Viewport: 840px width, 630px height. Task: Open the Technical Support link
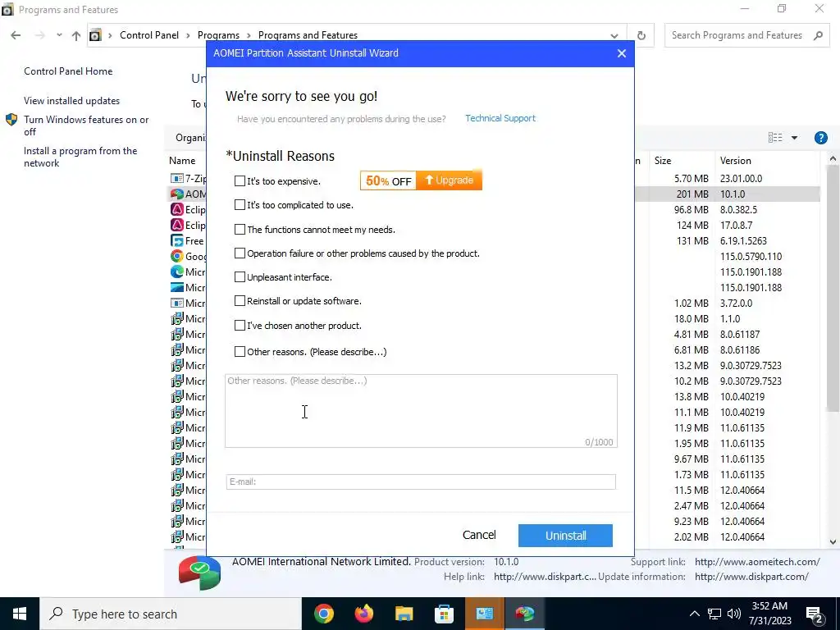(x=500, y=118)
